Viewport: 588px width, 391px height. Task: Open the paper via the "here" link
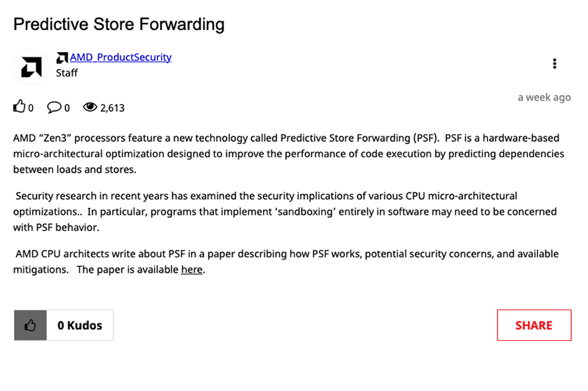tap(191, 270)
